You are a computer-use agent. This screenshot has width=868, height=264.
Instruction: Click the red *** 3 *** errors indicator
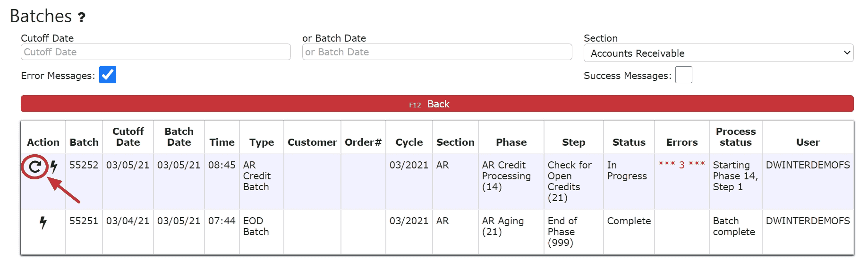pyautogui.click(x=681, y=165)
